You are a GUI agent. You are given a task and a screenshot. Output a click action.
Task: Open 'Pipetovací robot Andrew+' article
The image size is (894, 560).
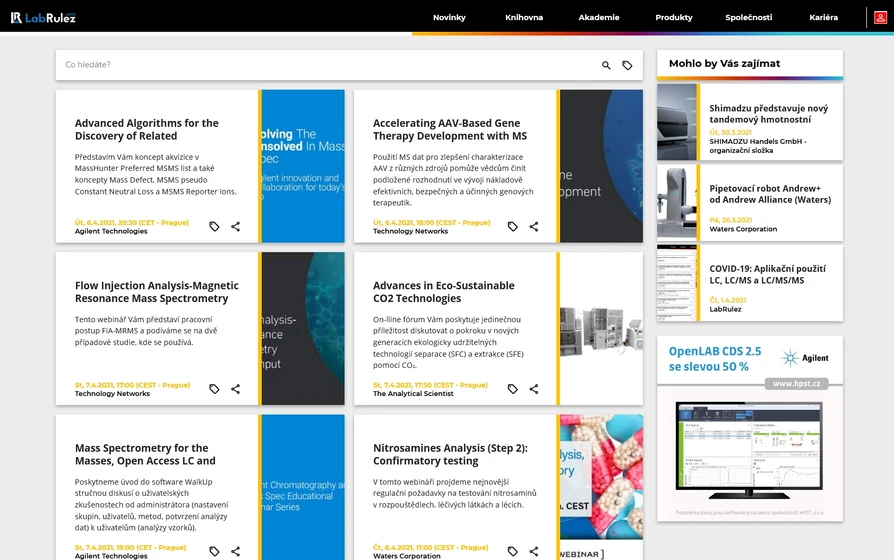[770, 194]
